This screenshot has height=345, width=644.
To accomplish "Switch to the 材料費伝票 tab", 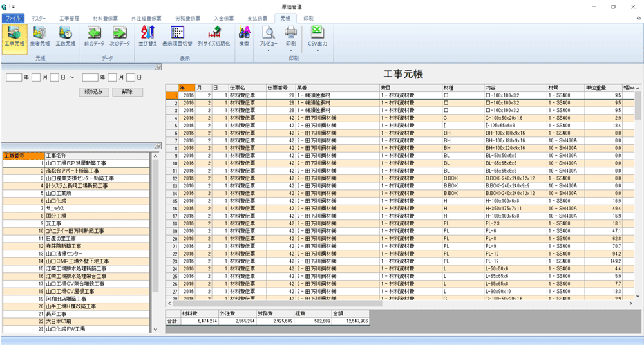I will [x=107, y=19].
